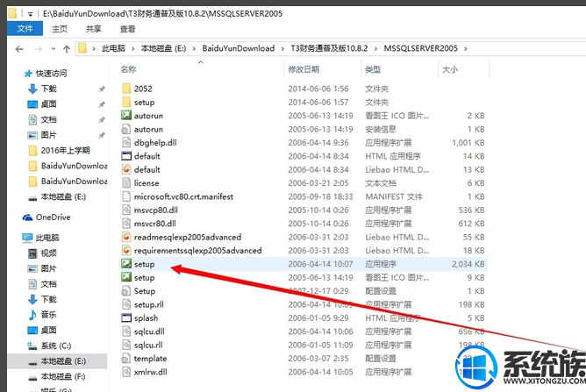This screenshot has height=392, width=586.
Task: Open the 文件 ribbon tab
Action: [25, 28]
